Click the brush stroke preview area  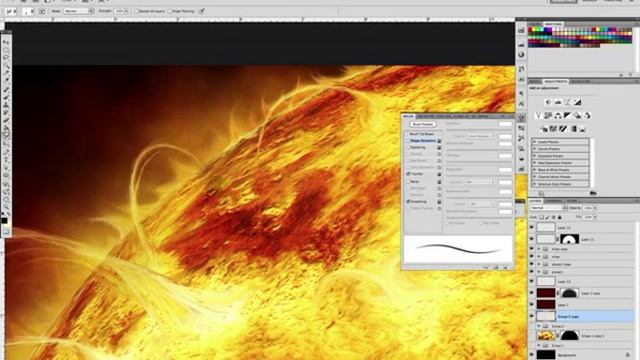click(x=458, y=249)
